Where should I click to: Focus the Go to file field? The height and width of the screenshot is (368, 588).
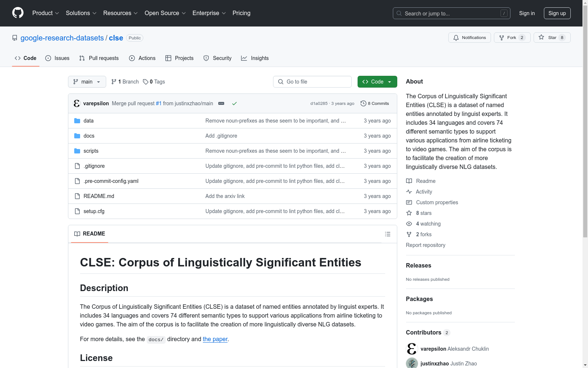pos(312,82)
